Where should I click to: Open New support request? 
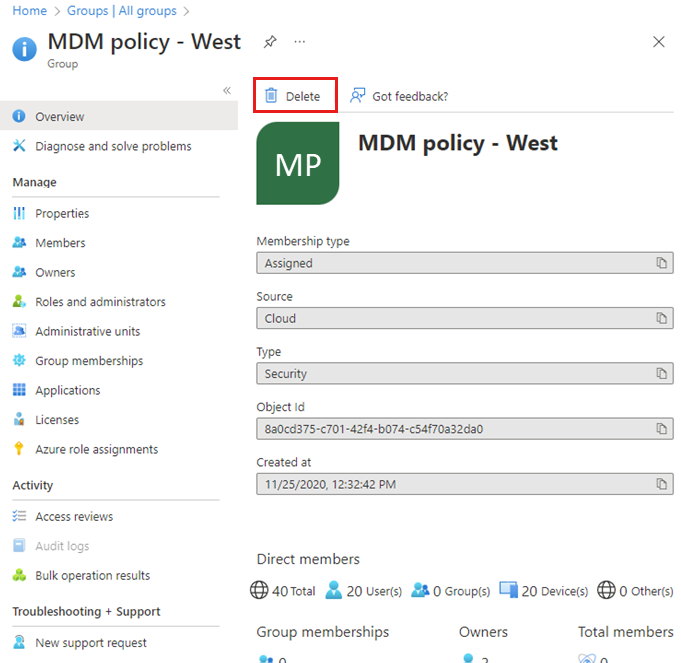pyautogui.click(x=91, y=643)
